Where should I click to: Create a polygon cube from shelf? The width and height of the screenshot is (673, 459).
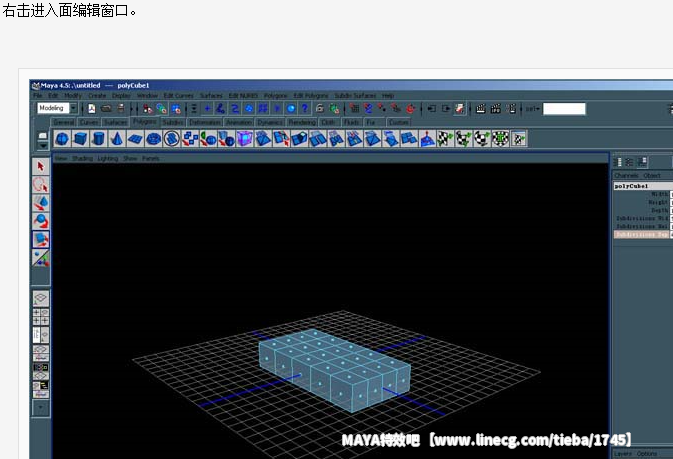(80, 139)
